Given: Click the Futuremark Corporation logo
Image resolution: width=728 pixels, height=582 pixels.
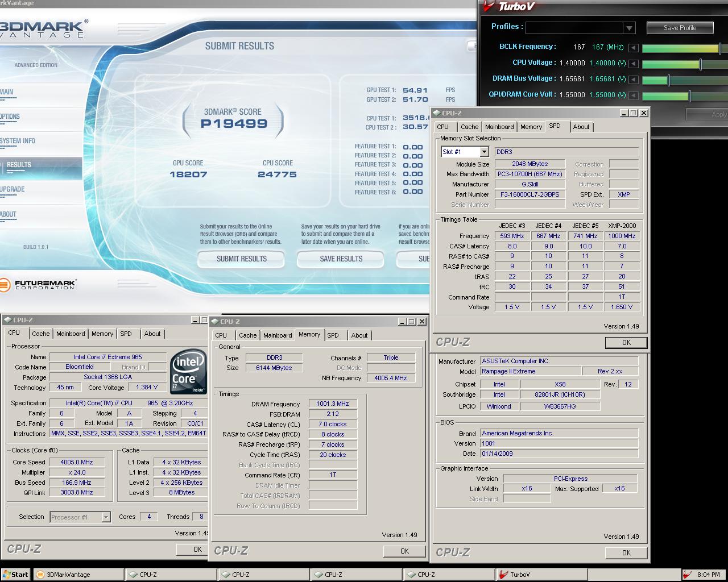Looking at the screenshot, I should tap(38, 284).
